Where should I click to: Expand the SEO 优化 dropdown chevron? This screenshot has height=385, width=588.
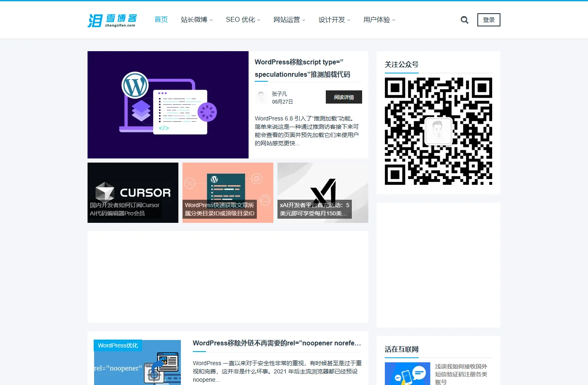coord(259,20)
